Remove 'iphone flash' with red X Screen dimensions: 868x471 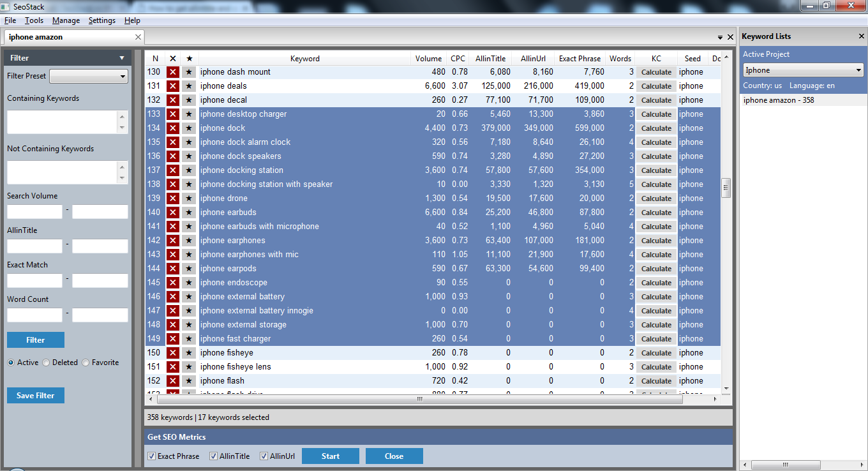[172, 381]
